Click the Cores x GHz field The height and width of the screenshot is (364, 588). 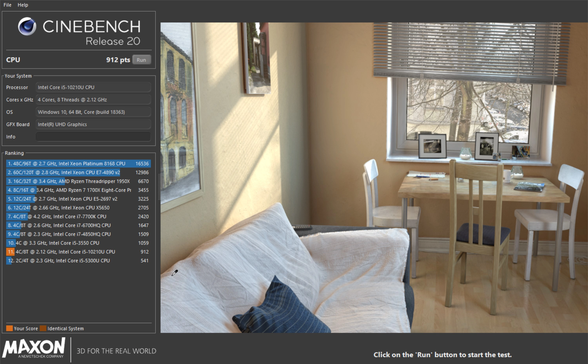click(x=93, y=100)
